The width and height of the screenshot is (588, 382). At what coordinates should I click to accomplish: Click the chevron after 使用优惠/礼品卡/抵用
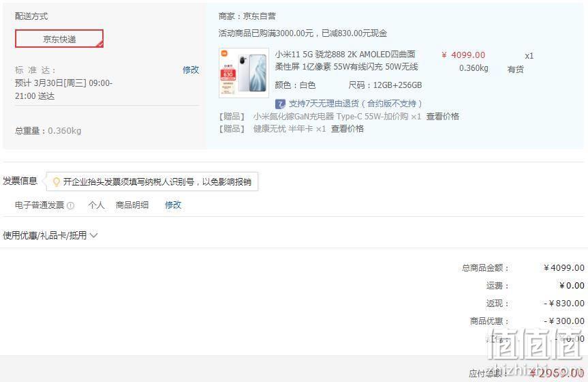(x=94, y=235)
